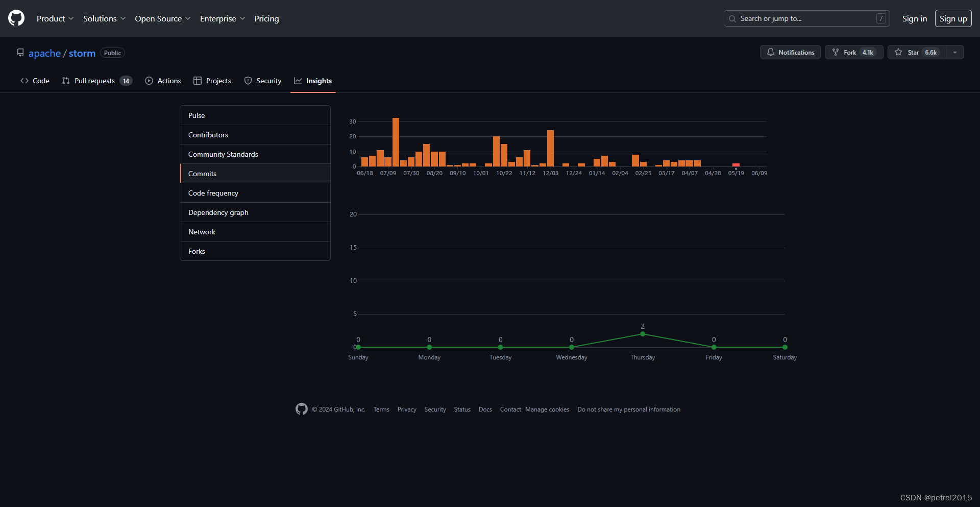Click the slash shortcut key icon in search

tap(881, 18)
